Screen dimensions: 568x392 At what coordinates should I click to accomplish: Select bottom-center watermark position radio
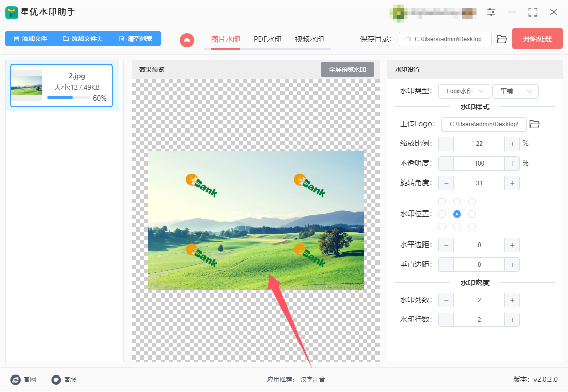457,226
